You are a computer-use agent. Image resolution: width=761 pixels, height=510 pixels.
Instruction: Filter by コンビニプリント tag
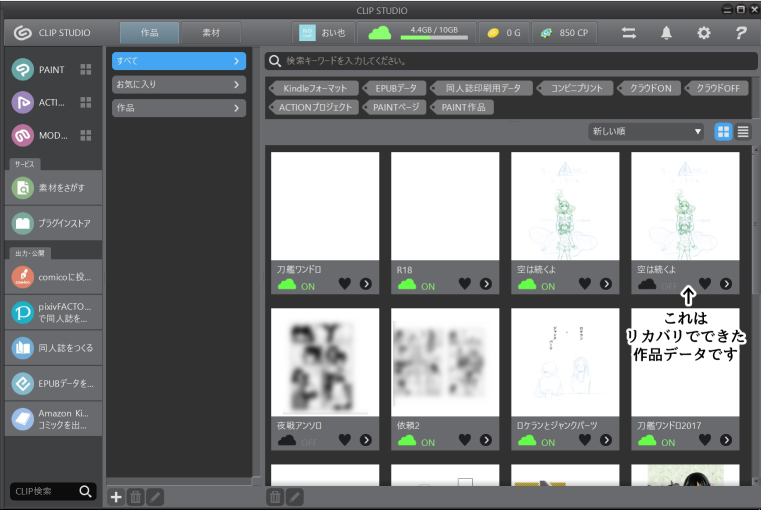[576, 88]
